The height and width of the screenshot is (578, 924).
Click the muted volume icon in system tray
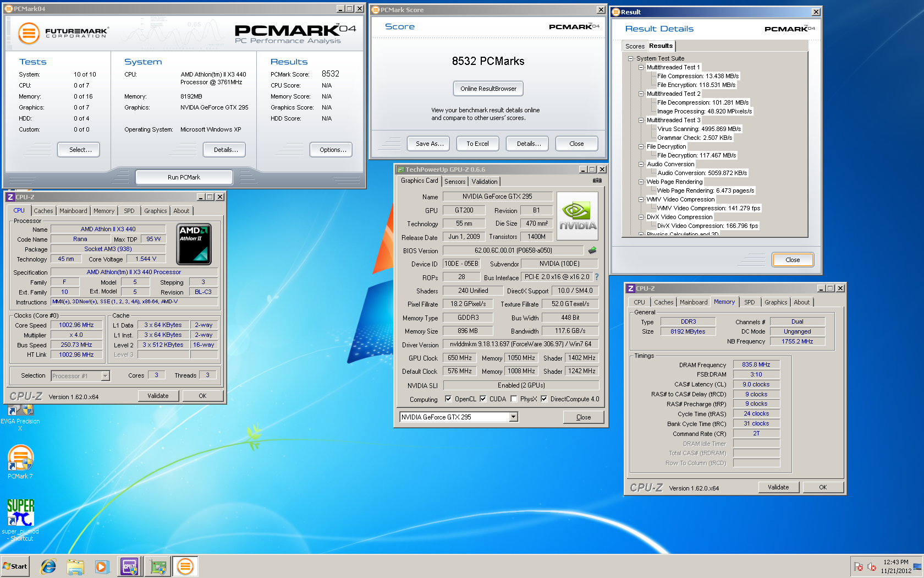coord(872,566)
